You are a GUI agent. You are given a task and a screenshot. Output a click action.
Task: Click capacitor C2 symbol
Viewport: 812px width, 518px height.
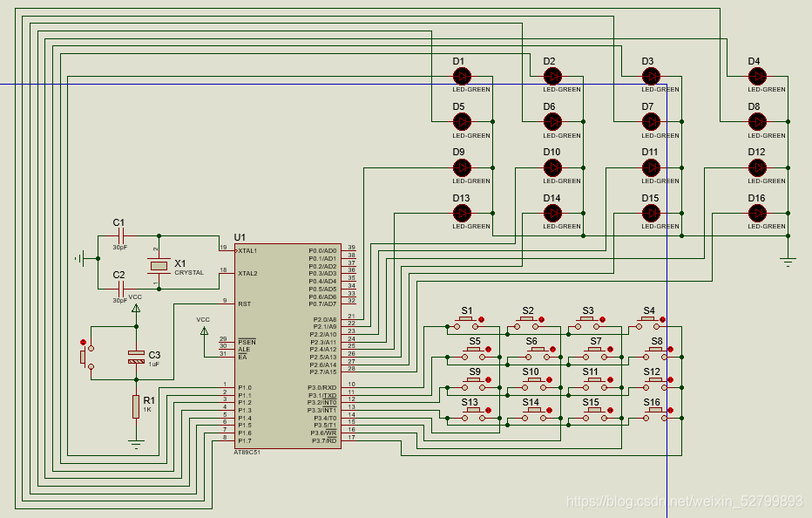120,289
